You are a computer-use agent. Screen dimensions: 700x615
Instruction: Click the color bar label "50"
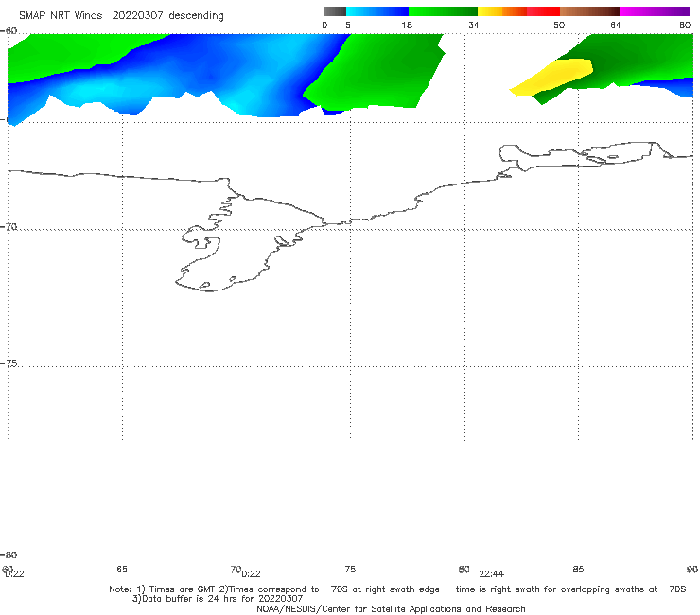pos(559,25)
